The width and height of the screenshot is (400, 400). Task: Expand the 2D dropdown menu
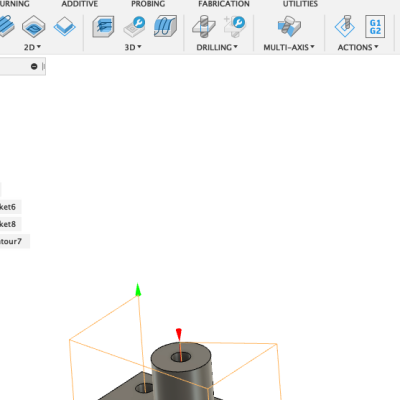pyautogui.click(x=32, y=47)
